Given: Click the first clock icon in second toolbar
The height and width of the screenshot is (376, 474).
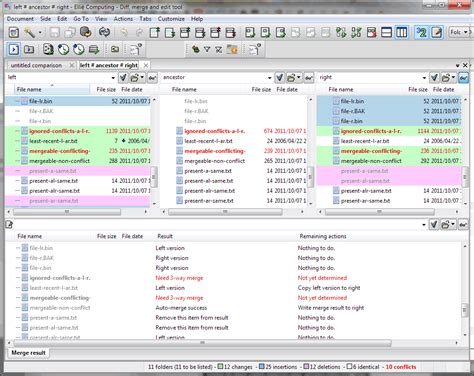Looking at the screenshot, I should pyautogui.click(x=63, y=50).
